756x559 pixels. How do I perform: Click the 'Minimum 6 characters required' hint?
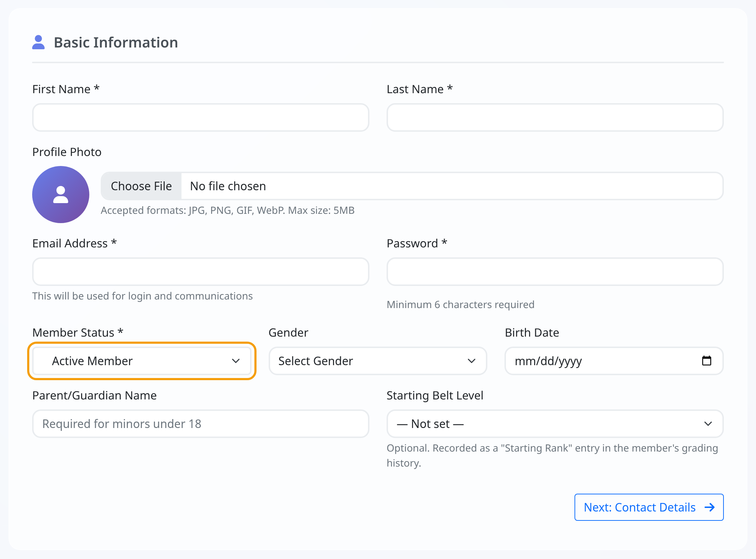click(x=461, y=304)
